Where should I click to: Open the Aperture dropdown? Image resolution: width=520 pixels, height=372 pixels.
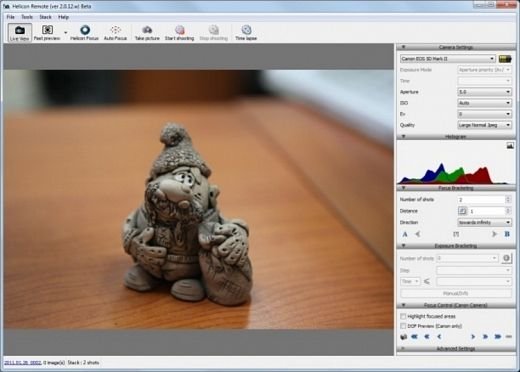(x=484, y=92)
